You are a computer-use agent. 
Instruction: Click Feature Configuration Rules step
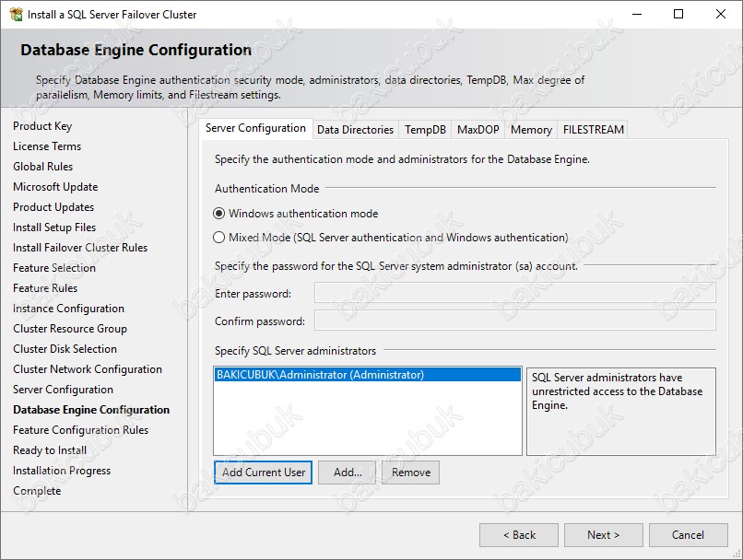80,430
